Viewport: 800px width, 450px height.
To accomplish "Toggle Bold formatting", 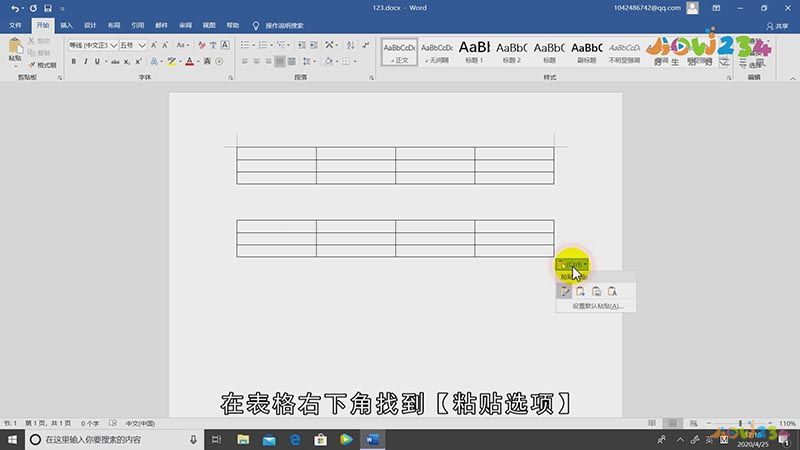I will (x=73, y=62).
